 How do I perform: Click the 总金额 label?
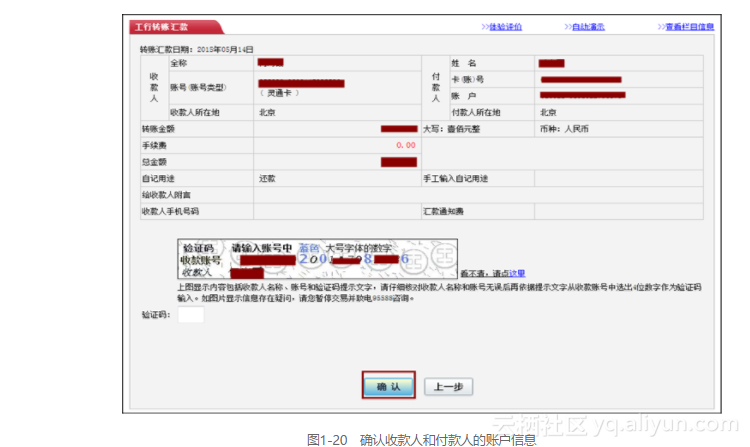pyautogui.click(x=154, y=162)
